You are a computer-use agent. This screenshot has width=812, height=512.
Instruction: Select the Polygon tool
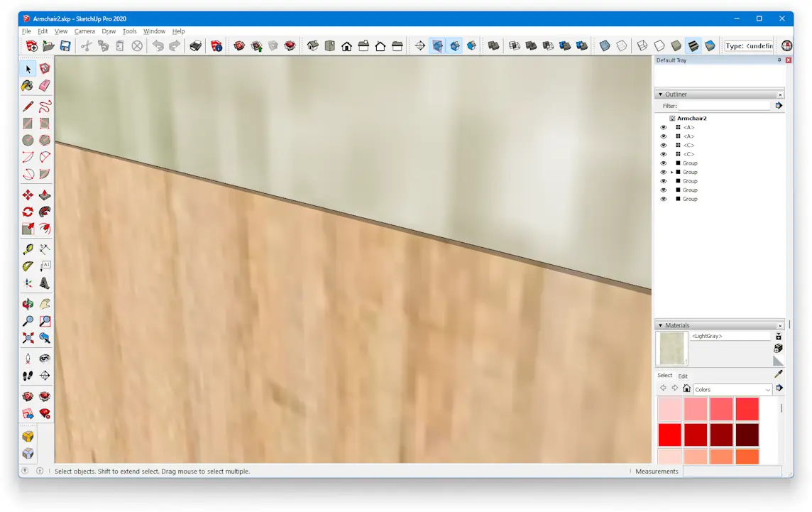pos(45,140)
